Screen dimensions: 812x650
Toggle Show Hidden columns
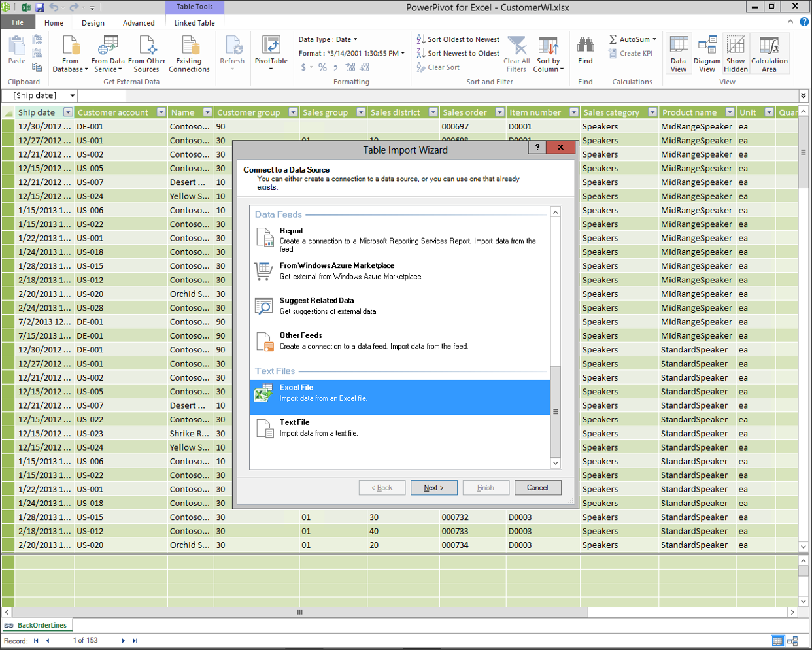[736, 54]
